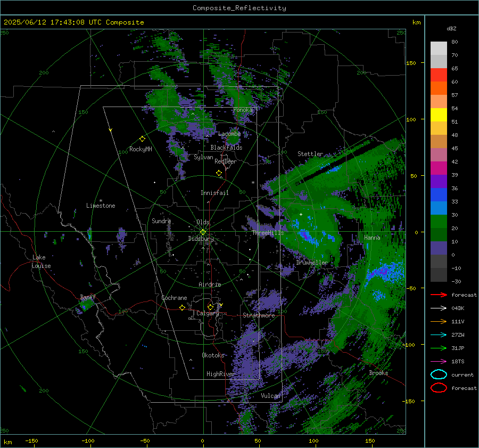Click the RedDeer city label
Screen dimensions: 479x448
(x=226, y=161)
